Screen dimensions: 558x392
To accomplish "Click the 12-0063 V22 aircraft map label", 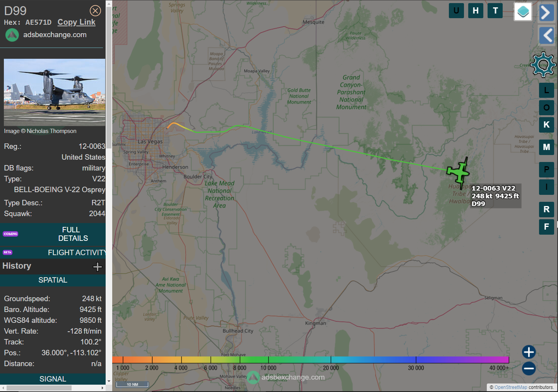I will pos(495,196).
